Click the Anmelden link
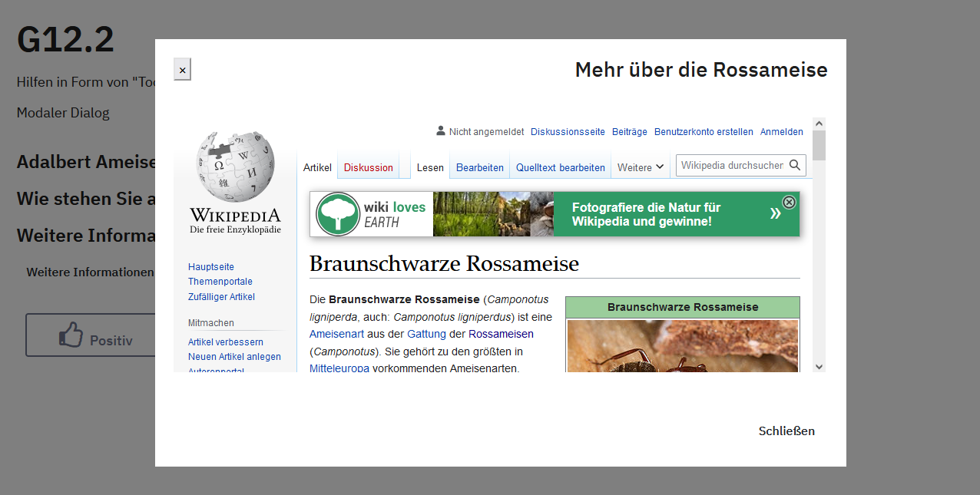Image resolution: width=980 pixels, height=495 pixels. pos(781,132)
